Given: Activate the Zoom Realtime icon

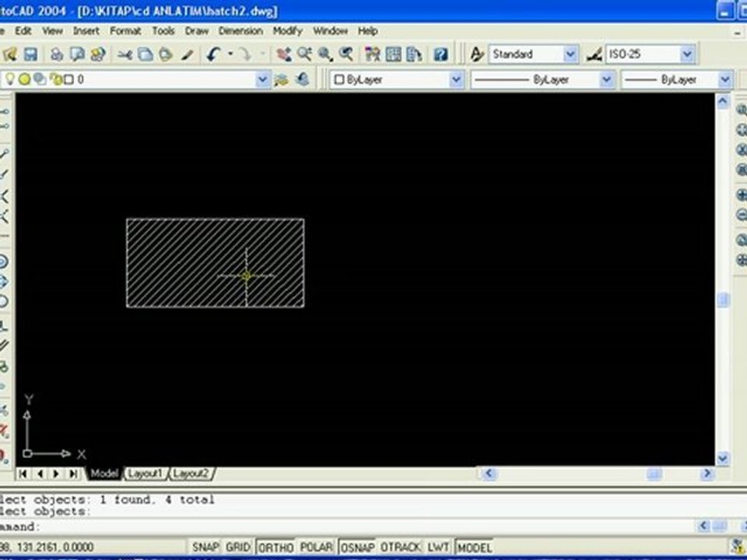Looking at the screenshot, I should (305, 54).
